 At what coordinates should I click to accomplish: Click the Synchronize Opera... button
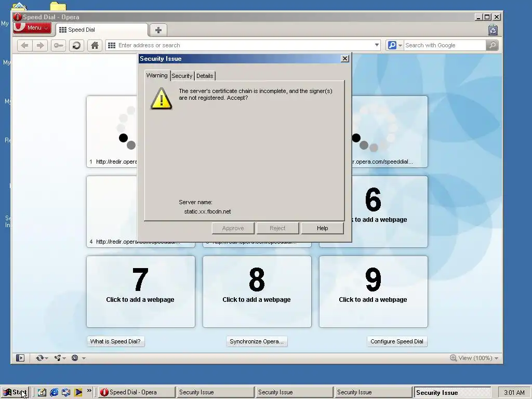[257, 341]
